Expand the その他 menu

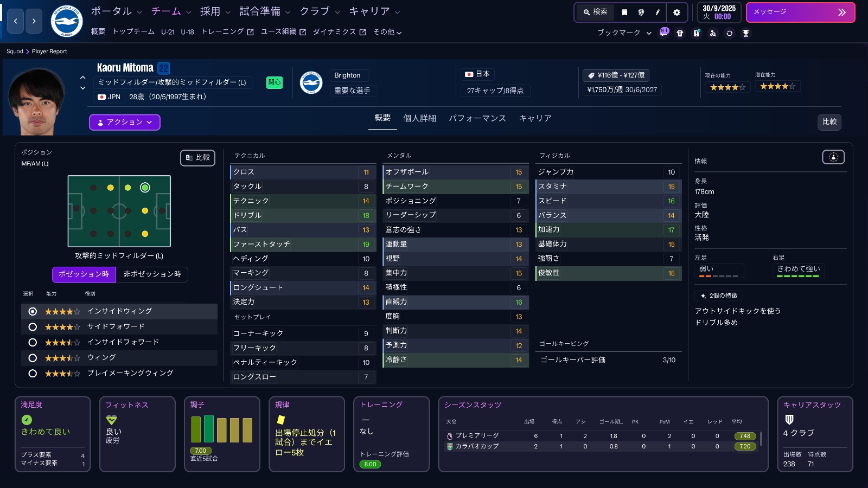coord(387,33)
